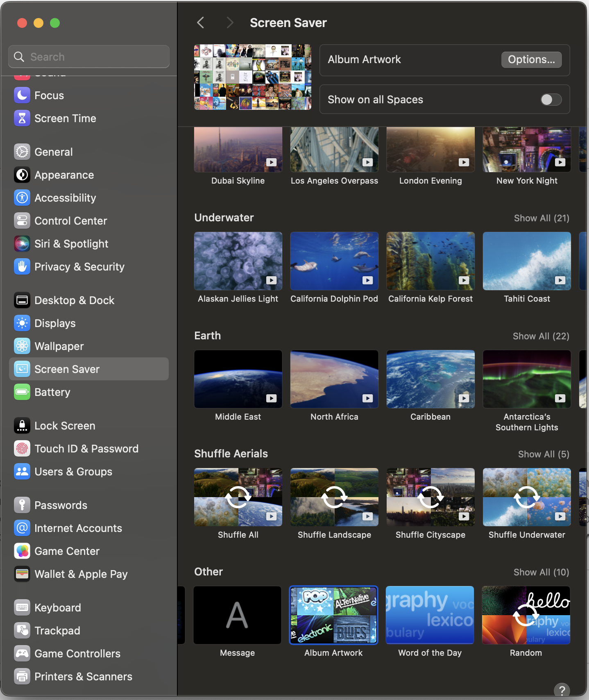
Task: Click the Trackpad icon in sidebar
Action: click(x=22, y=631)
